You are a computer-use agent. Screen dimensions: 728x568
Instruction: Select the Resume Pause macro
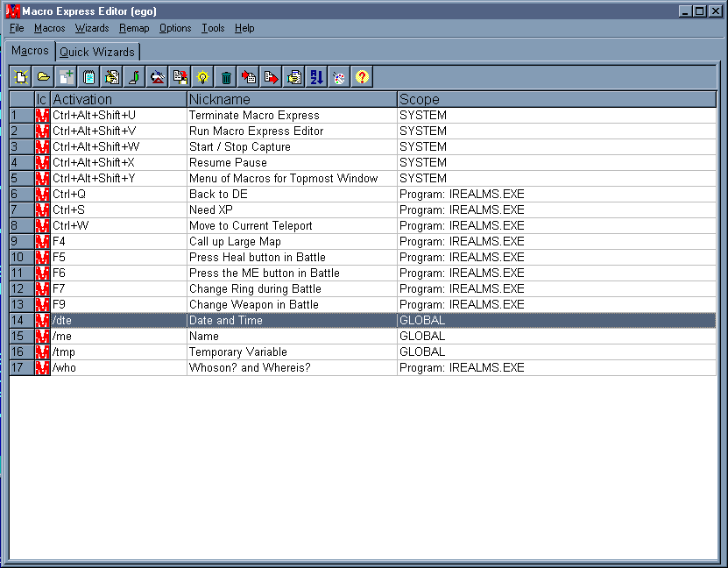tap(292, 162)
